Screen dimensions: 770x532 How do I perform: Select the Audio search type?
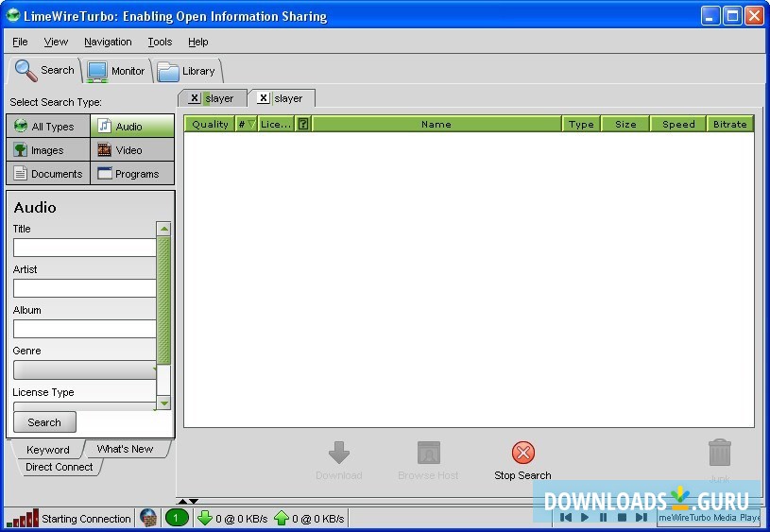[x=132, y=127]
